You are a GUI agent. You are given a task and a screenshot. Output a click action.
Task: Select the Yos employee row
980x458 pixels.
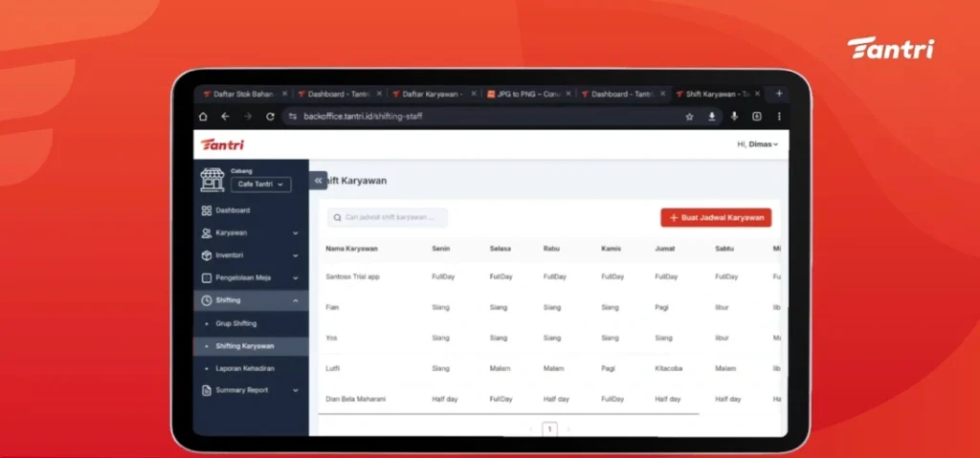[x=549, y=338]
